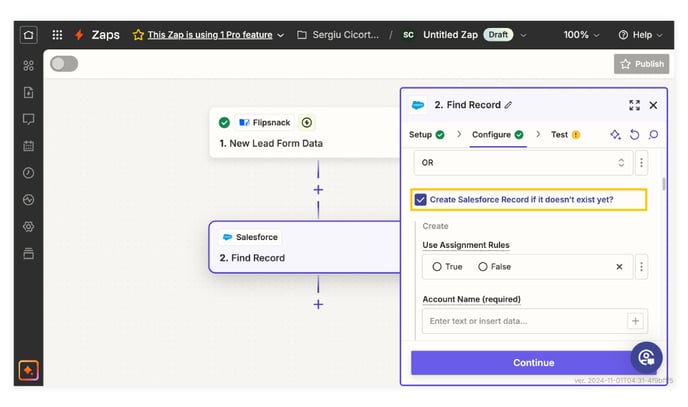Open the Zapier home icon
Viewport: 688px width, 407px height.
[x=29, y=35]
